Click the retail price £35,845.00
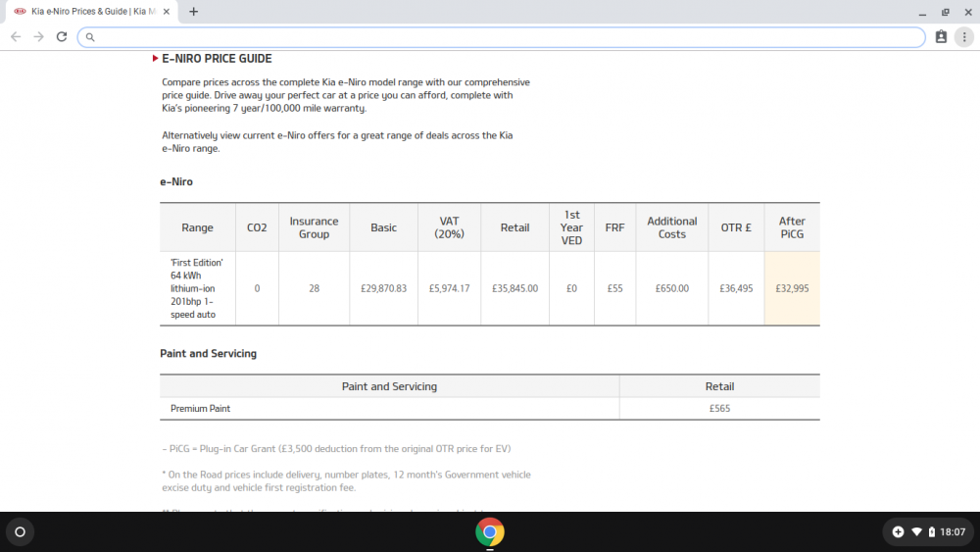 (x=515, y=288)
